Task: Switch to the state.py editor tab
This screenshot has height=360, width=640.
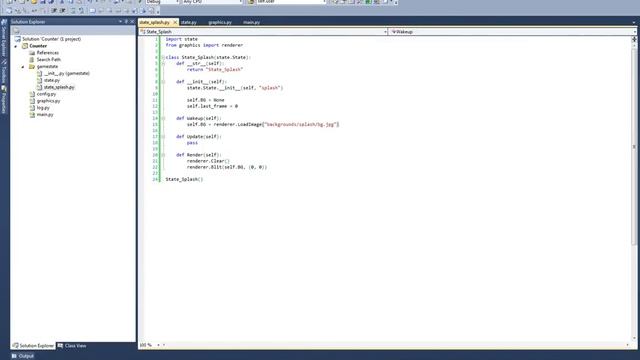Action: pyautogui.click(x=189, y=22)
